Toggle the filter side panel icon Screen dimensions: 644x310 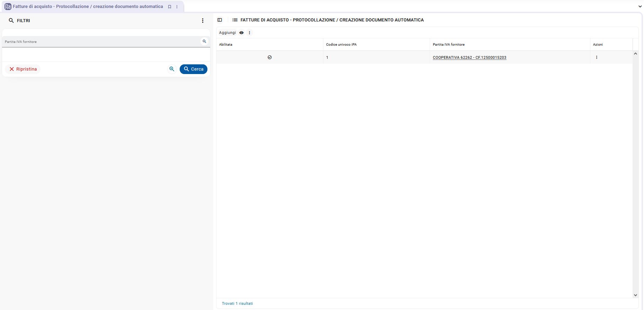[220, 20]
